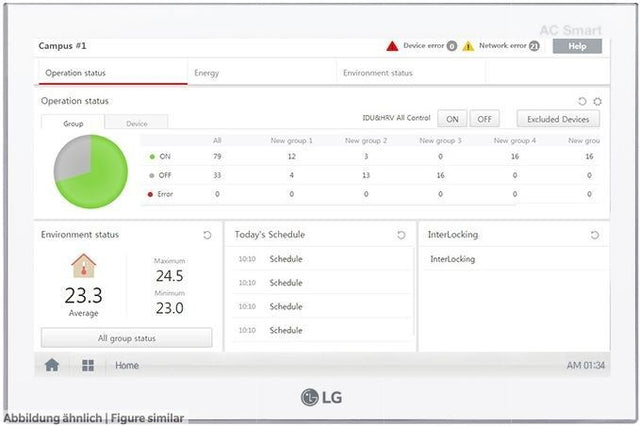
Task: Open the Device error count badge
Action: pyautogui.click(x=451, y=46)
